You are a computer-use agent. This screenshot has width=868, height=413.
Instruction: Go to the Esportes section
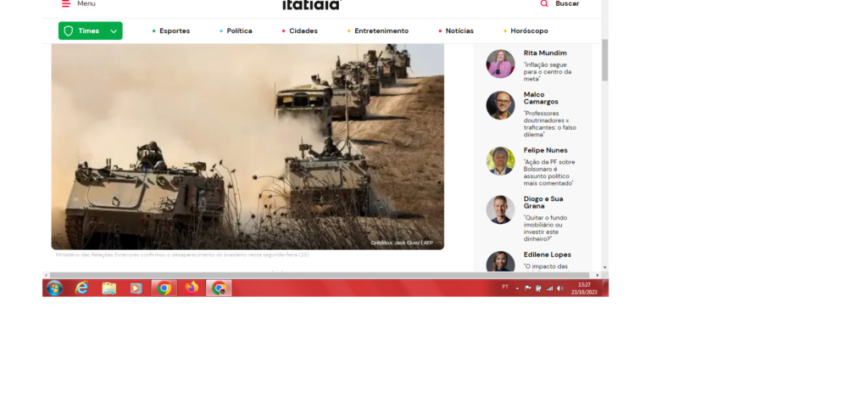(x=174, y=31)
